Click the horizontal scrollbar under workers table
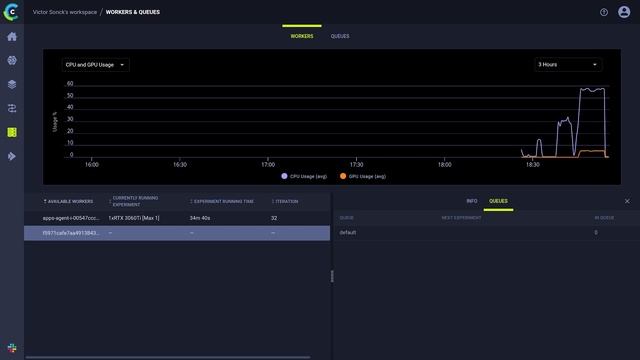The width and height of the screenshot is (640, 360). click(168, 357)
